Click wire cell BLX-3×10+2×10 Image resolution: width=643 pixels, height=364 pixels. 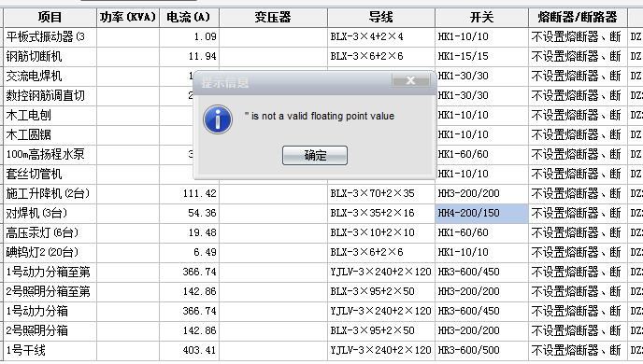coord(381,233)
